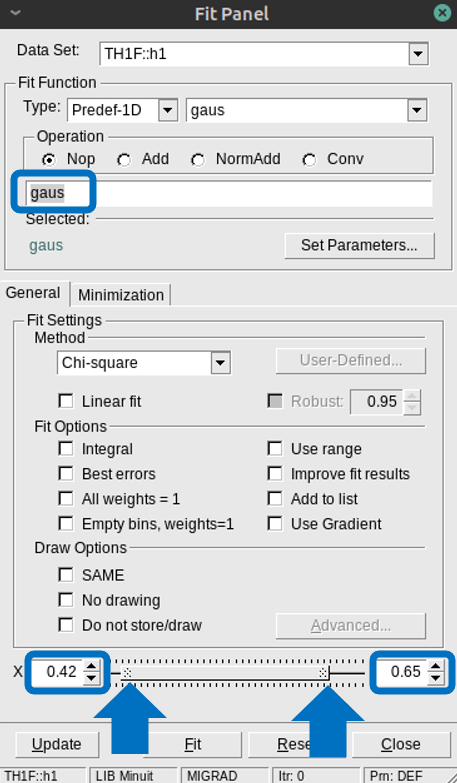Enable the Integral fit option
Viewport: 457px width, 783px height.
coord(66,448)
